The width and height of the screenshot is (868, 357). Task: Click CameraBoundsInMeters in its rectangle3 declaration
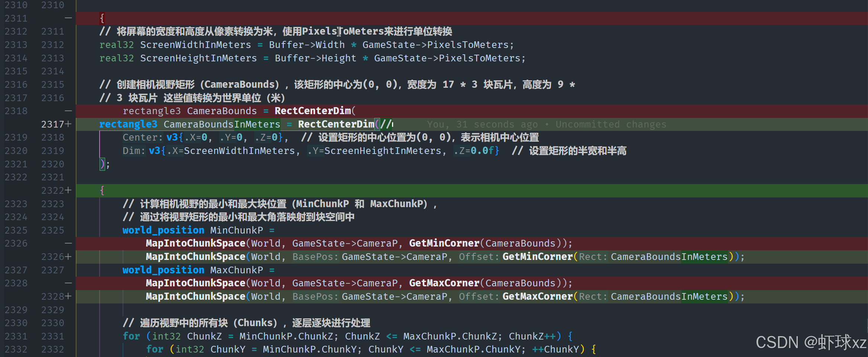[x=222, y=124]
